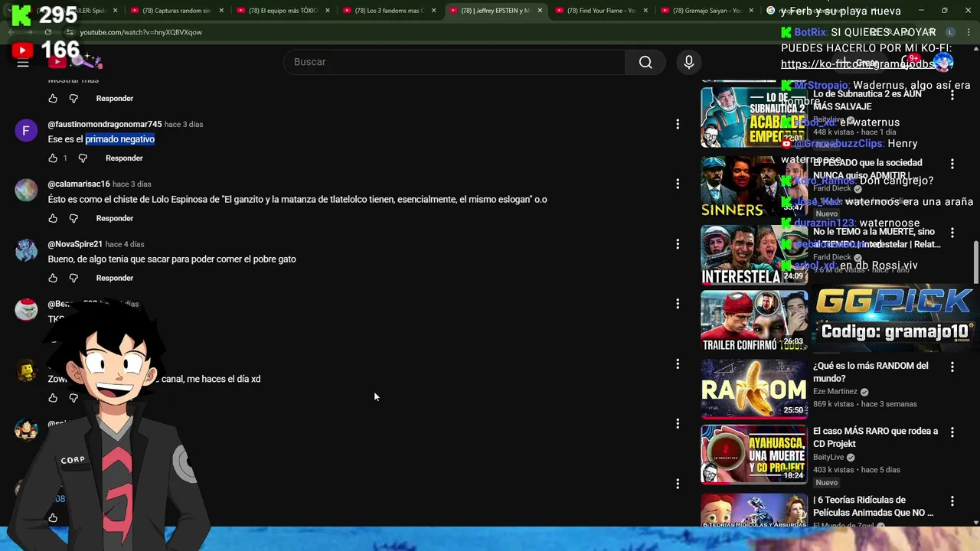Like the faustinomondragonomar745 comment
The image size is (980, 551).
click(x=53, y=158)
